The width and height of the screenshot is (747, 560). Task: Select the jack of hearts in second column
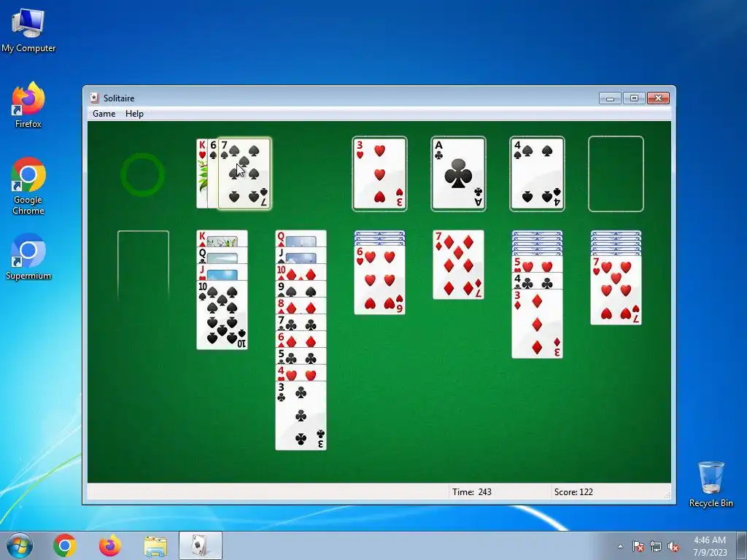click(x=222, y=273)
